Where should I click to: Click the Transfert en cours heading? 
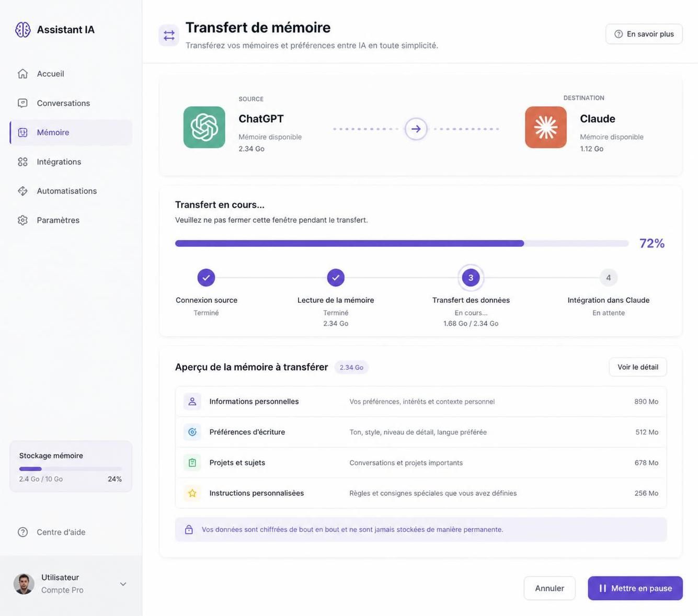[x=220, y=204]
